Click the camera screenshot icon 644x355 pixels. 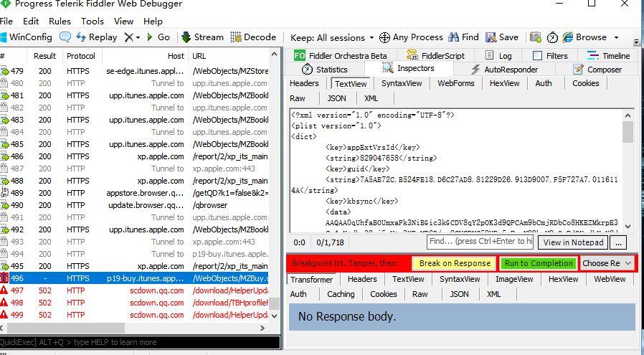[x=535, y=37]
